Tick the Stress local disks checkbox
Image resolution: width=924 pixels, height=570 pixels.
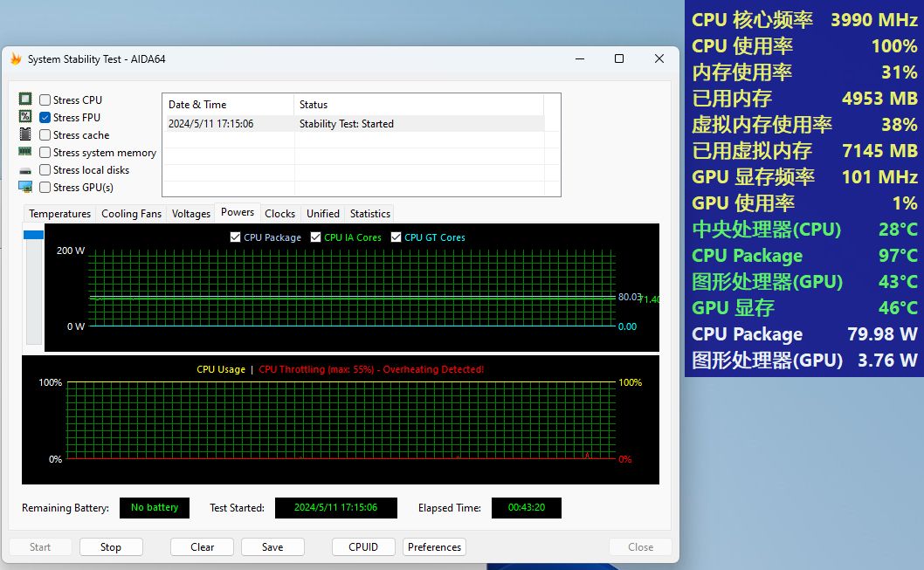pos(45,170)
